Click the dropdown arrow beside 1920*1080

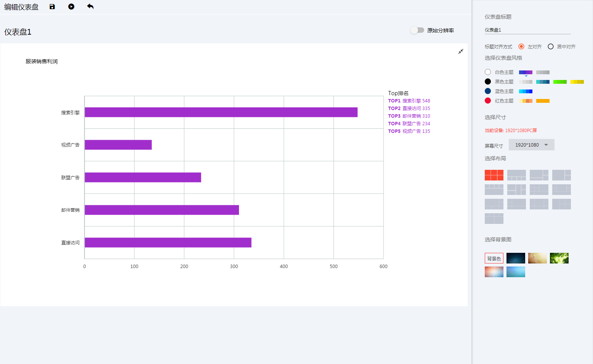coord(546,145)
